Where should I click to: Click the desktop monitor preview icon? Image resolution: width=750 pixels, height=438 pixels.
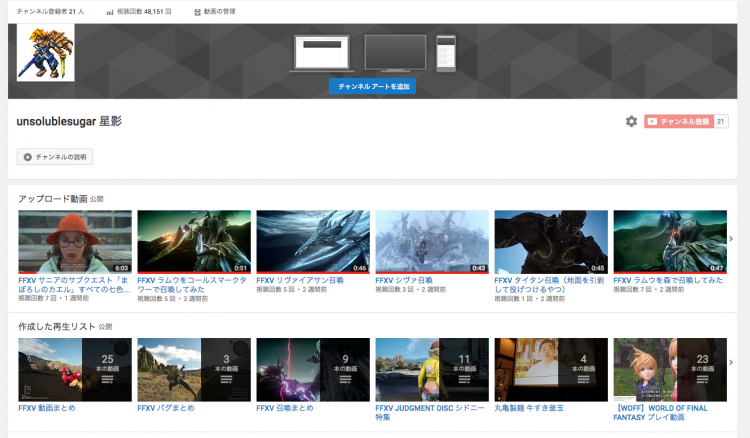(x=395, y=54)
